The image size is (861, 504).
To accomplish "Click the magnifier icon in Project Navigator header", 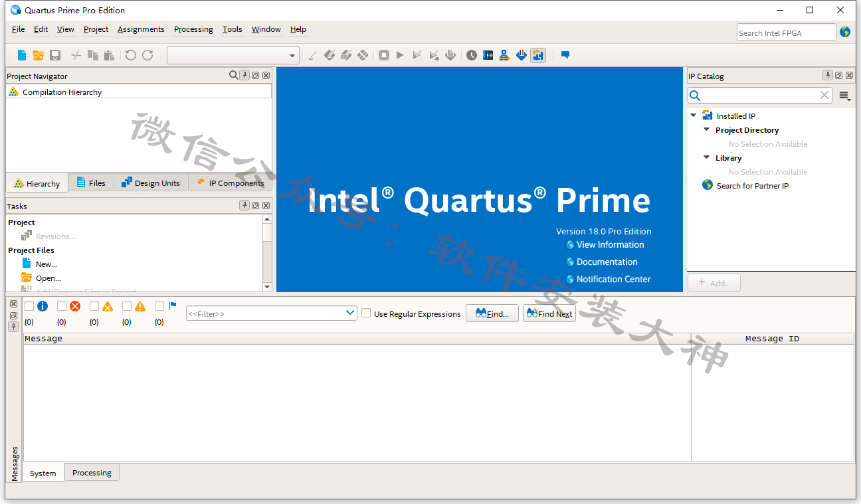I will coord(234,76).
